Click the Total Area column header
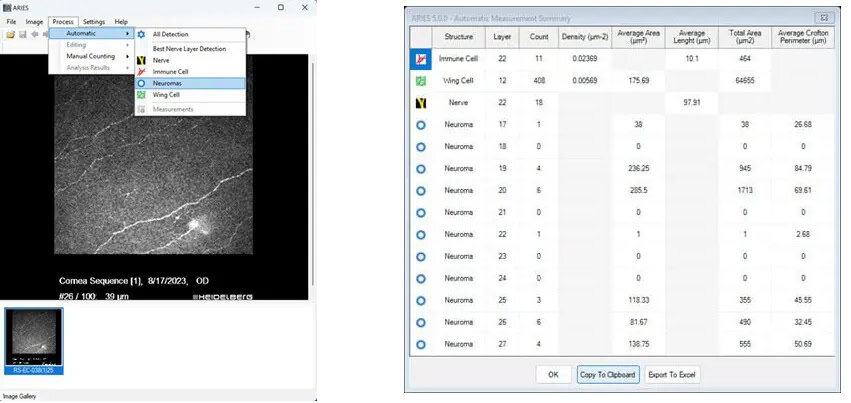This screenshot has width=851, height=403. (745, 37)
